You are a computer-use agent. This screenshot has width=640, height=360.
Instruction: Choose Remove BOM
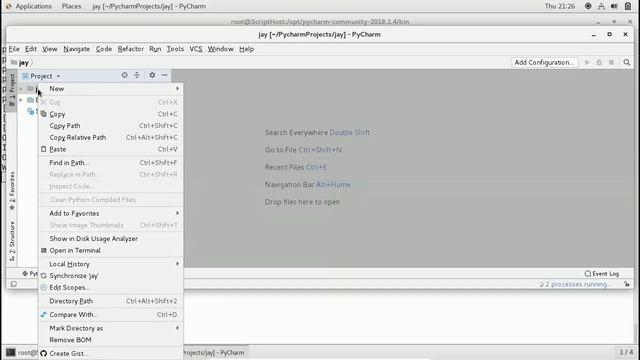[x=111, y=340]
